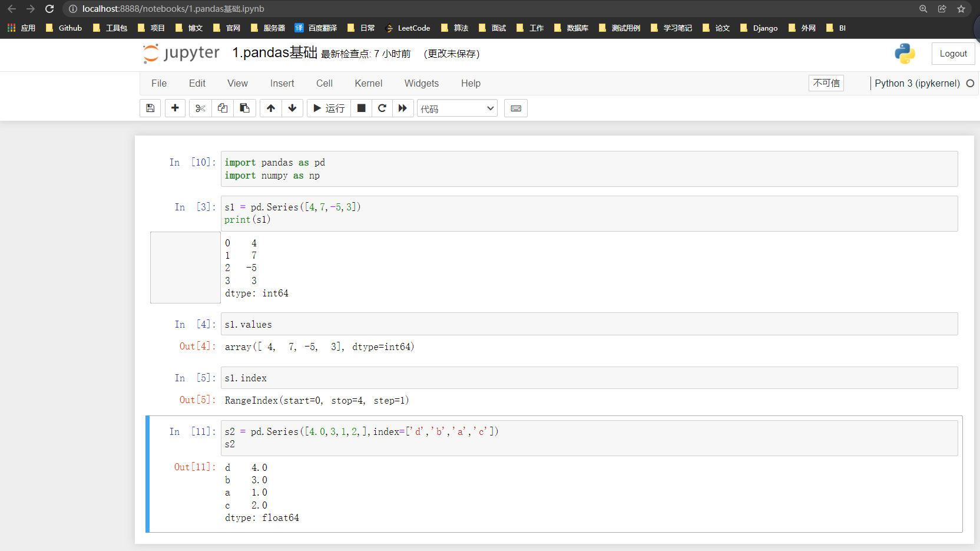
Task: Click the address bar URL
Action: pos(173,9)
